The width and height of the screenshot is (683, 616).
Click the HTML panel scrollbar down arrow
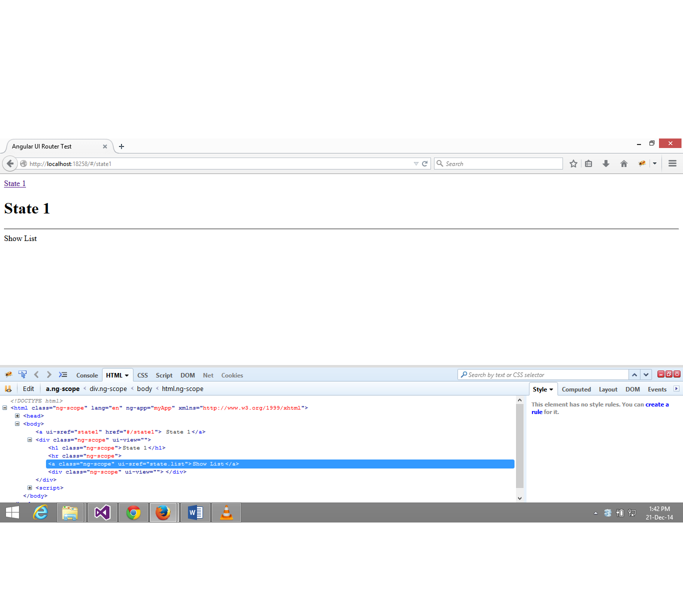point(519,498)
